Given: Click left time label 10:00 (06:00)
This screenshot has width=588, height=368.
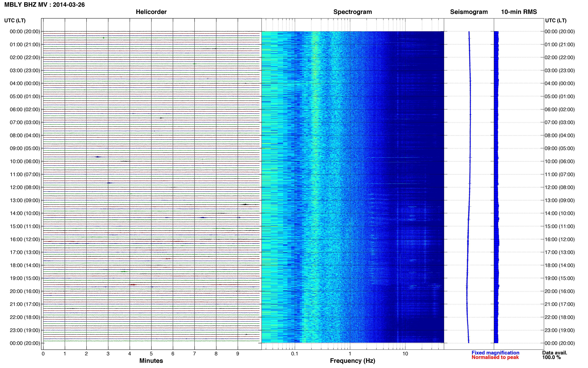Looking at the screenshot, I should click(25, 161).
